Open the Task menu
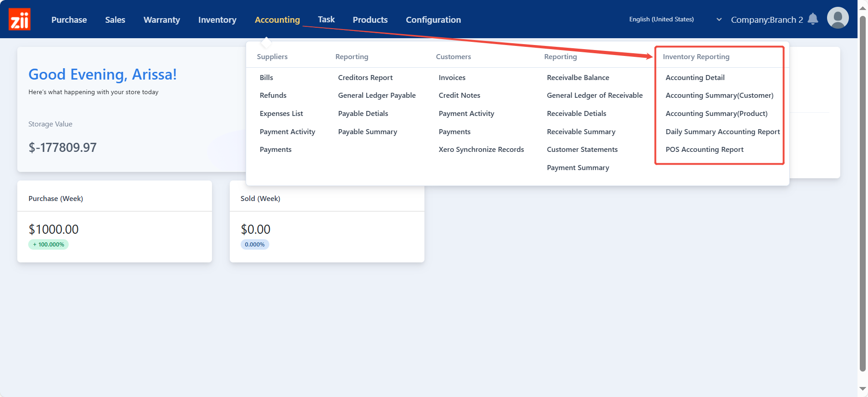Screen dimensions: 868x397 coord(326,20)
